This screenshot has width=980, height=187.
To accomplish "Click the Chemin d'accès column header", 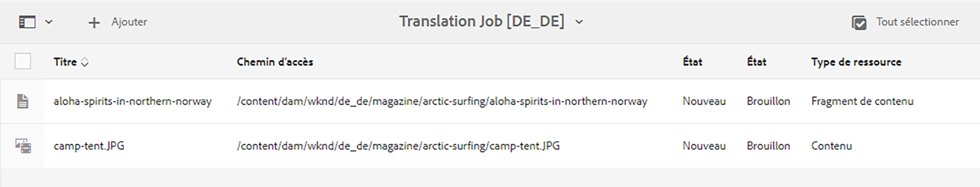I will pyautogui.click(x=275, y=62).
